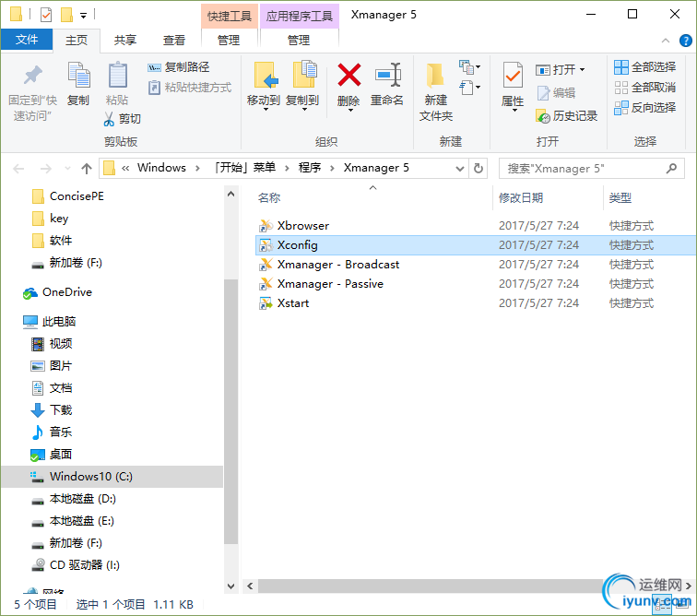
Task: Switch to the Home (主页) tab
Action: 77,40
